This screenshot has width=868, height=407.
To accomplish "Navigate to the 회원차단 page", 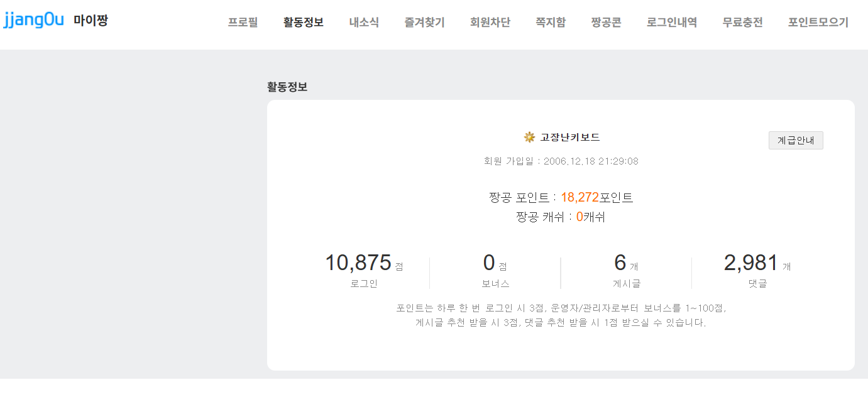I will 490,23.
